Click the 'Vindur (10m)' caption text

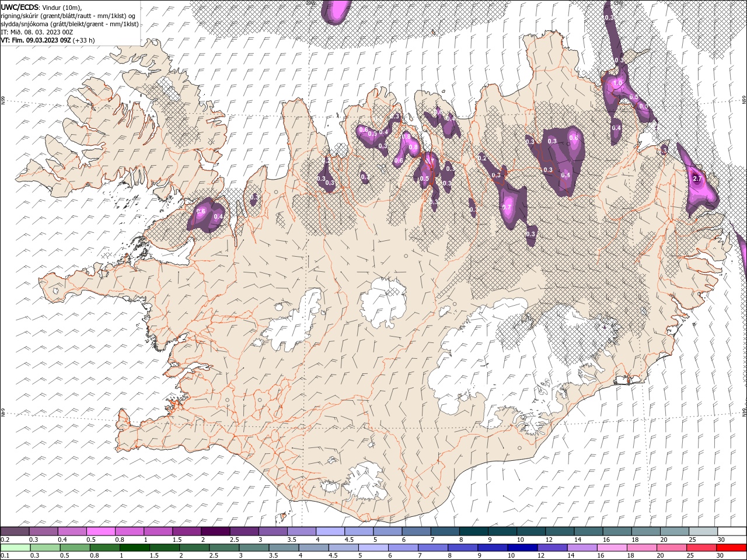tap(63, 7)
